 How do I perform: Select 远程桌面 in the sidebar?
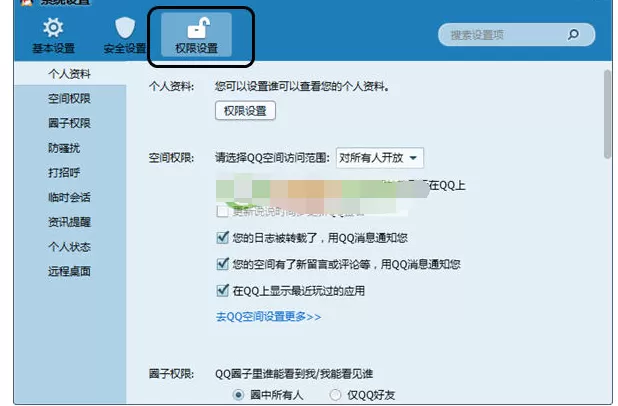pos(69,271)
